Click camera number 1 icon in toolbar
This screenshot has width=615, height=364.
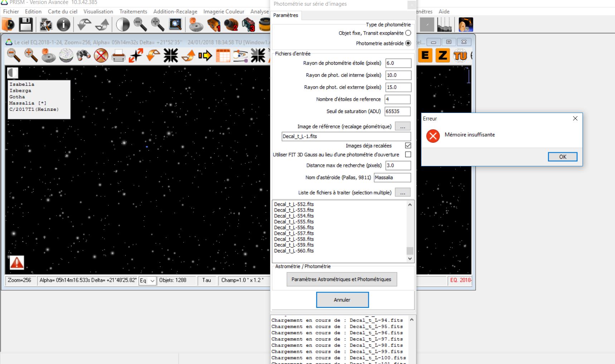click(x=214, y=25)
